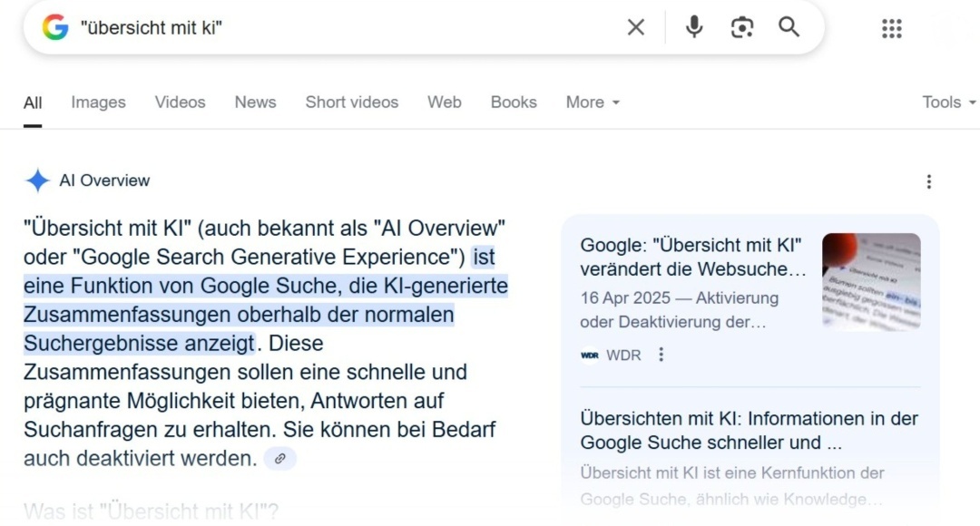The width and height of the screenshot is (980, 526).
Task: Open Google Lens image search
Action: point(742,27)
